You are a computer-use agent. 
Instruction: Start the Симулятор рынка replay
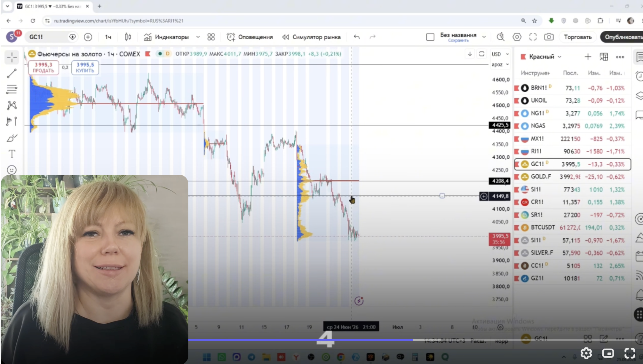[x=311, y=37]
